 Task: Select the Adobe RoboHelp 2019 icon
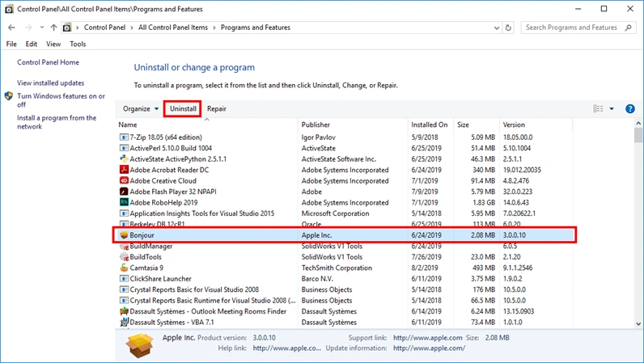pos(124,202)
